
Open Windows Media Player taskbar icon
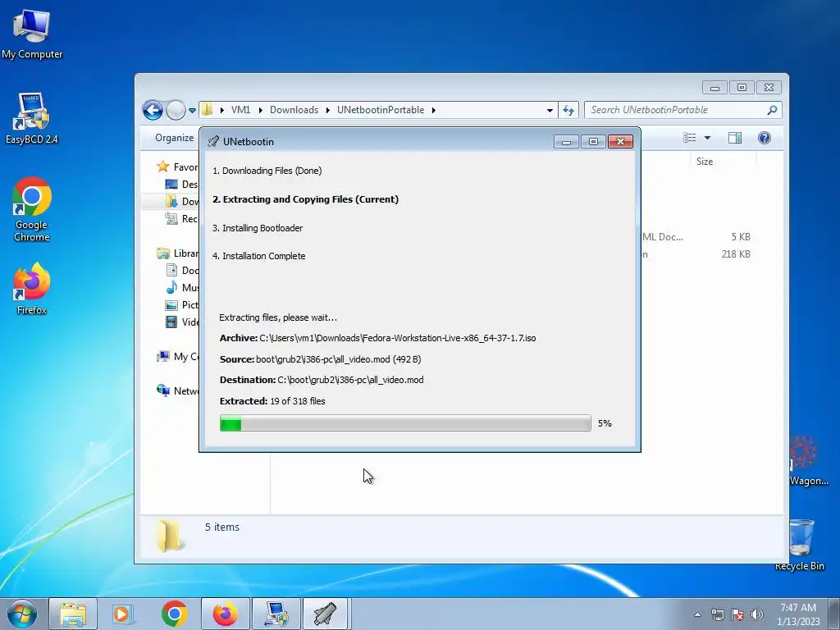[x=123, y=614]
